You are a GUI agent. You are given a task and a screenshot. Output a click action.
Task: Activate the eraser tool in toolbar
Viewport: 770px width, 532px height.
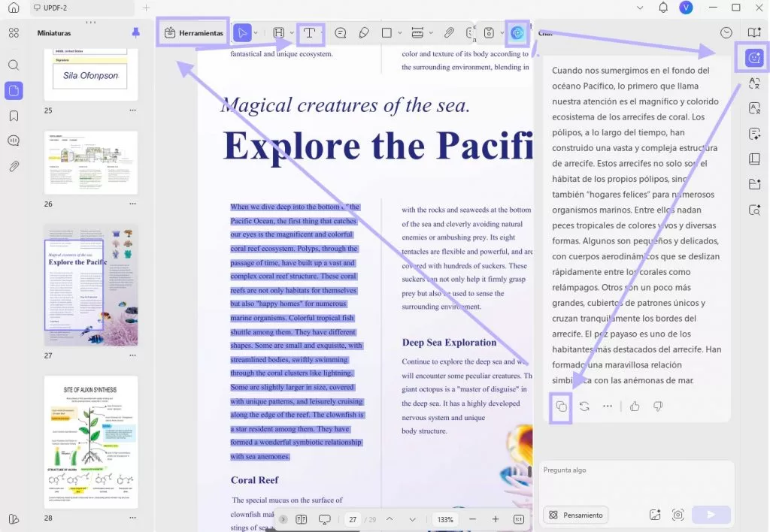tap(364, 33)
